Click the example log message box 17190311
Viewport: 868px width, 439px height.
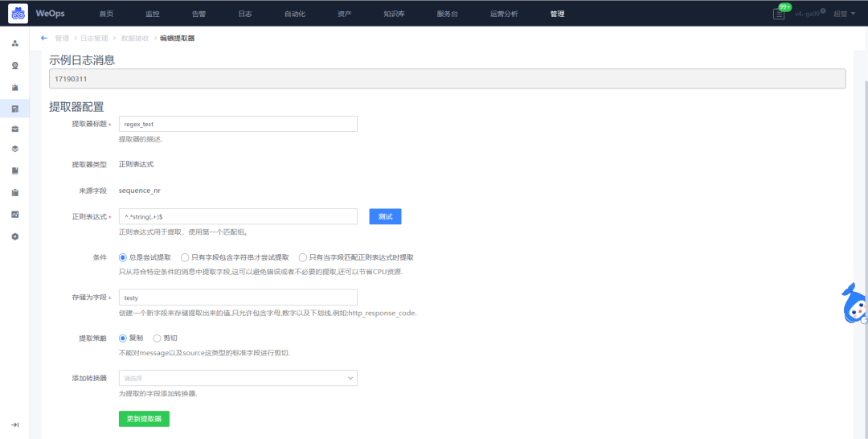coord(448,79)
